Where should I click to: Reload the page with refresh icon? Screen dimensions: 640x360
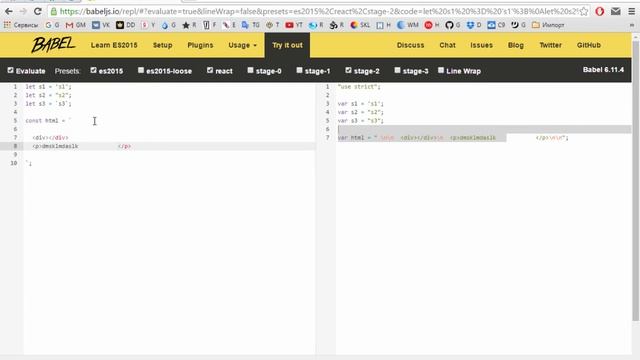[38, 11]
